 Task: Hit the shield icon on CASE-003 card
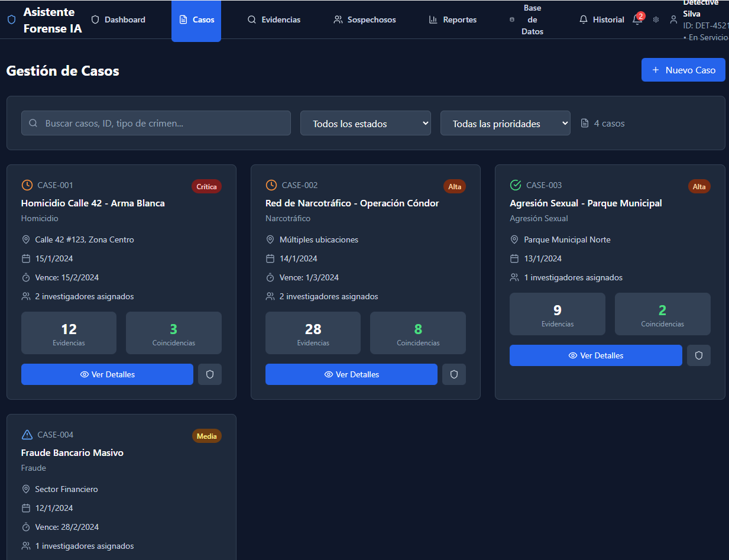pos(699,355)
